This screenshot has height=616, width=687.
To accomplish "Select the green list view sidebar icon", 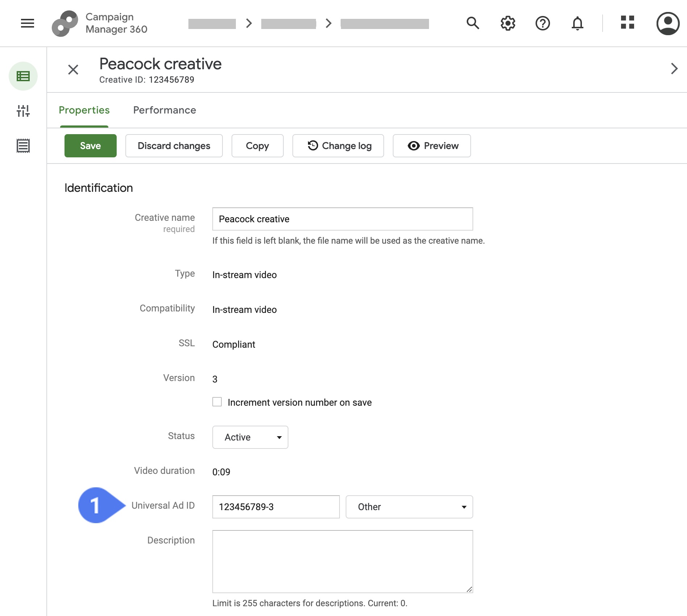I will pyautogui.click(x=23, y=76).
